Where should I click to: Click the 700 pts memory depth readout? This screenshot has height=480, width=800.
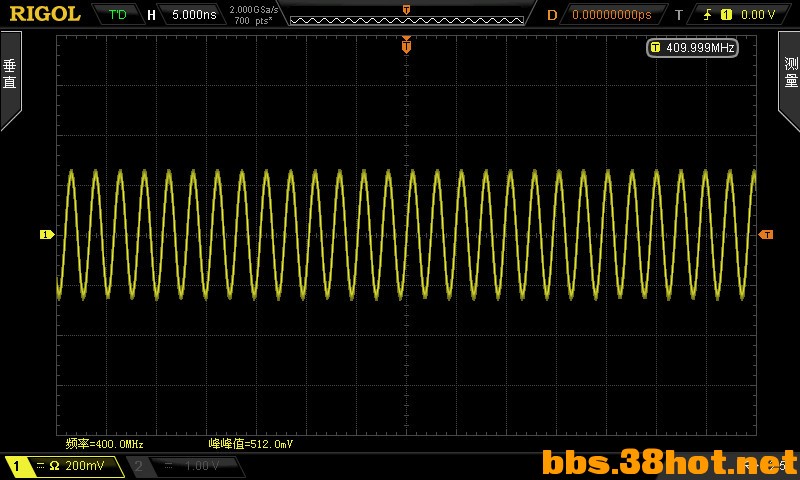tap(254, 21)
